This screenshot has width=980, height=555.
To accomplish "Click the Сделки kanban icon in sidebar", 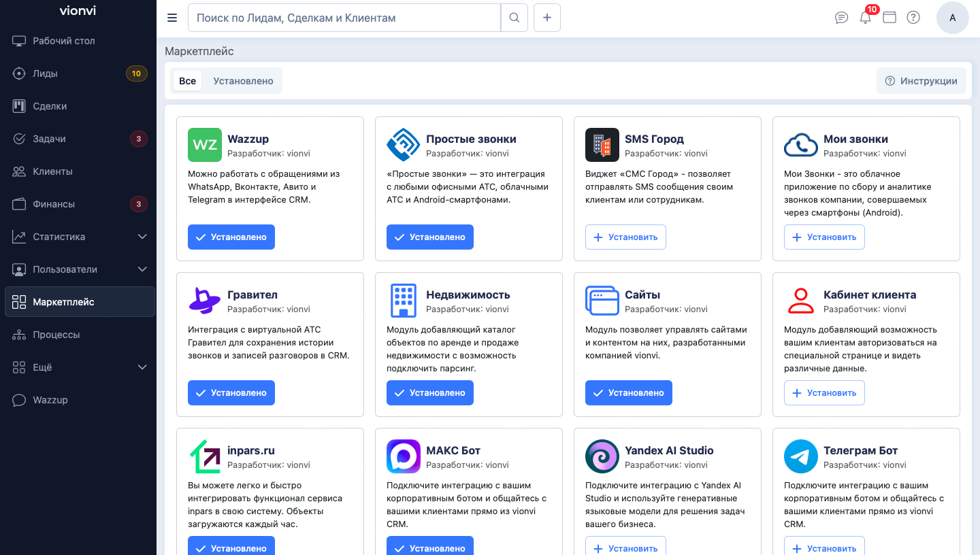I will pyautogui.click(x=19, y=106).
